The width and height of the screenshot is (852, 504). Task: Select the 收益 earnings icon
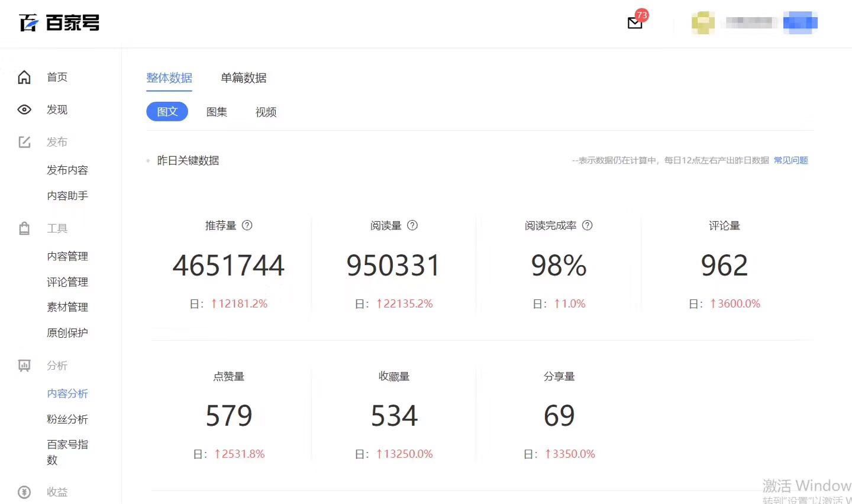(24, 492)
